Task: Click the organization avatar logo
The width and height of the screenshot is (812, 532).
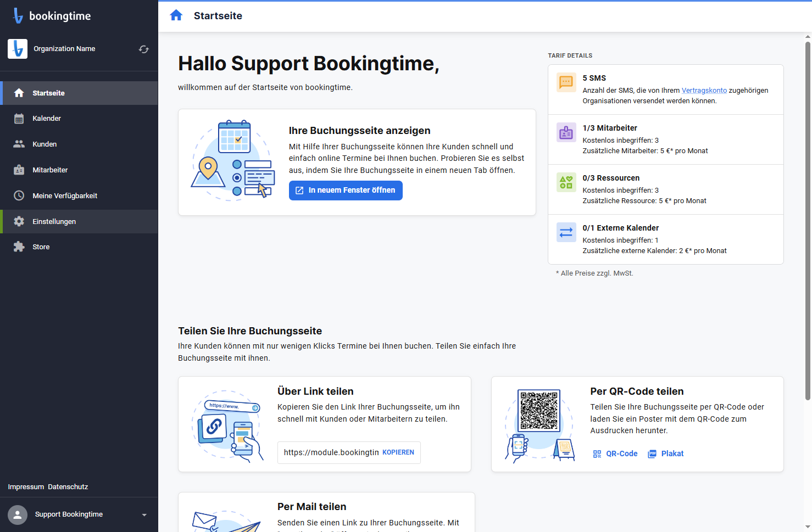Action: click(x=18, y=49)
